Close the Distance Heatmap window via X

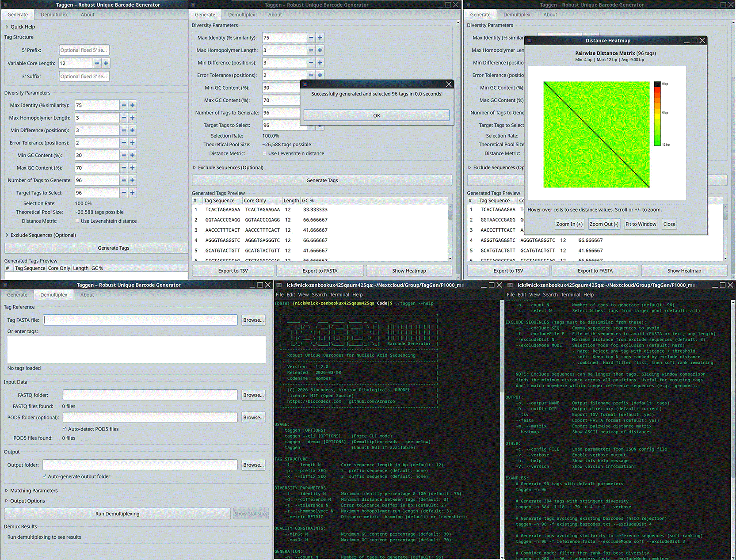(x=702, y=40)
